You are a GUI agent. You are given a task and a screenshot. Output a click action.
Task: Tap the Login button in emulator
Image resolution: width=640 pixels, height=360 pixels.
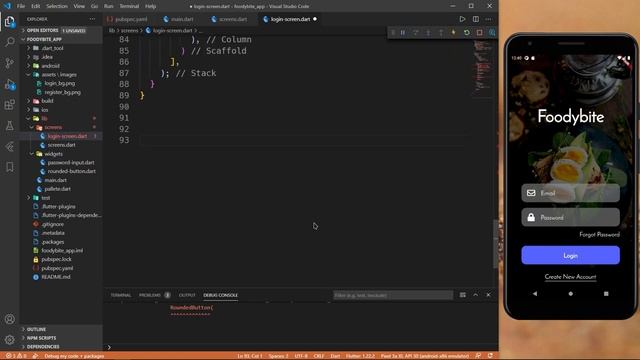tap(570, 256)
